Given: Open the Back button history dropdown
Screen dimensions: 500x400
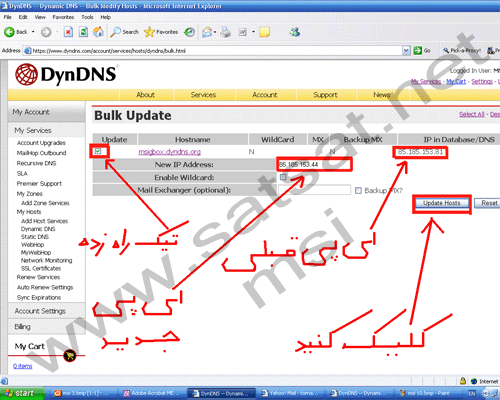Looking at the screenshot, I should (33, 32).
